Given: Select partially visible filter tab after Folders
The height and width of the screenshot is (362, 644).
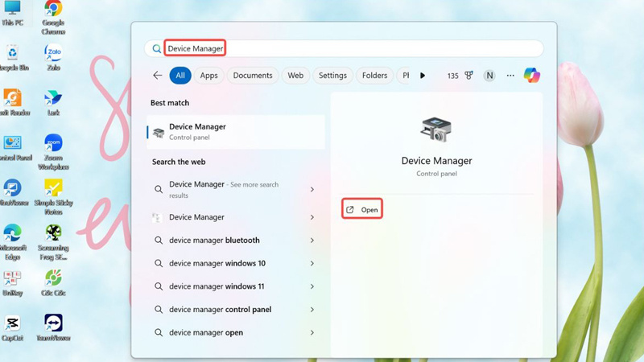Looking at the screenshot, I should point(403,76).
